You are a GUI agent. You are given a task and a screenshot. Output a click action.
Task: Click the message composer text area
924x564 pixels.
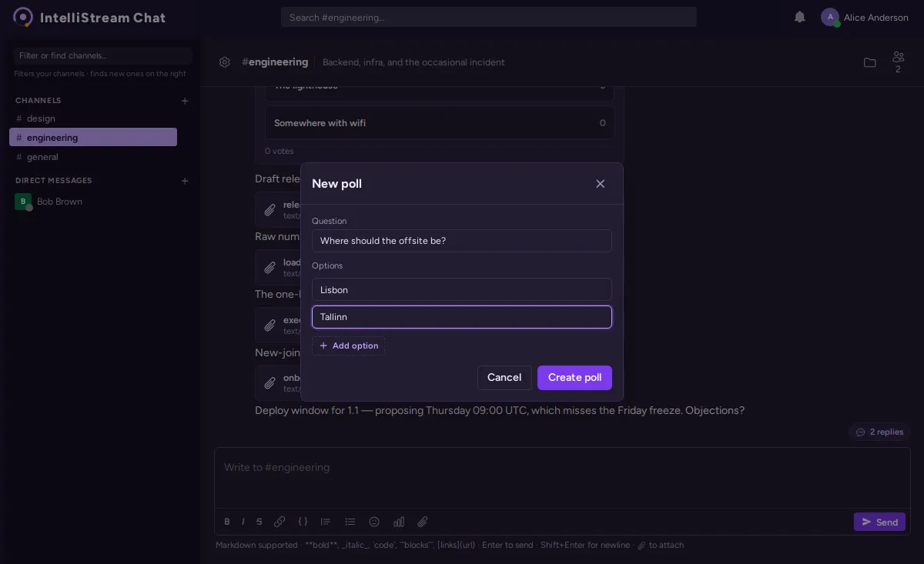point(562,477)
